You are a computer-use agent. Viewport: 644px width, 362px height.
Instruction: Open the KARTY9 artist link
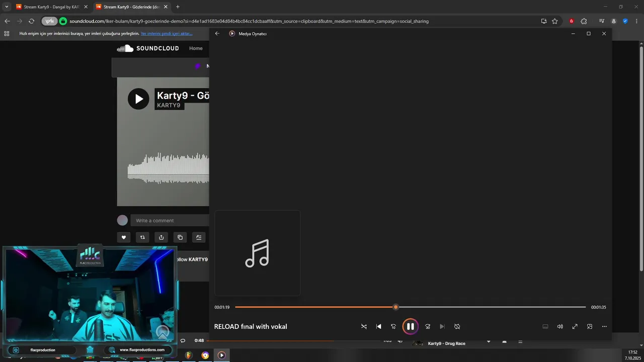169,105
